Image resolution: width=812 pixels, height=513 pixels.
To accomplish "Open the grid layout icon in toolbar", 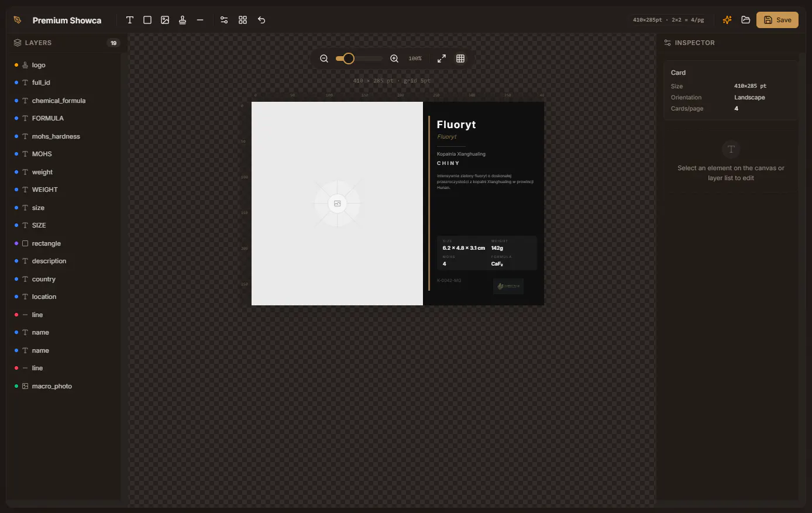I will (243, 20).
